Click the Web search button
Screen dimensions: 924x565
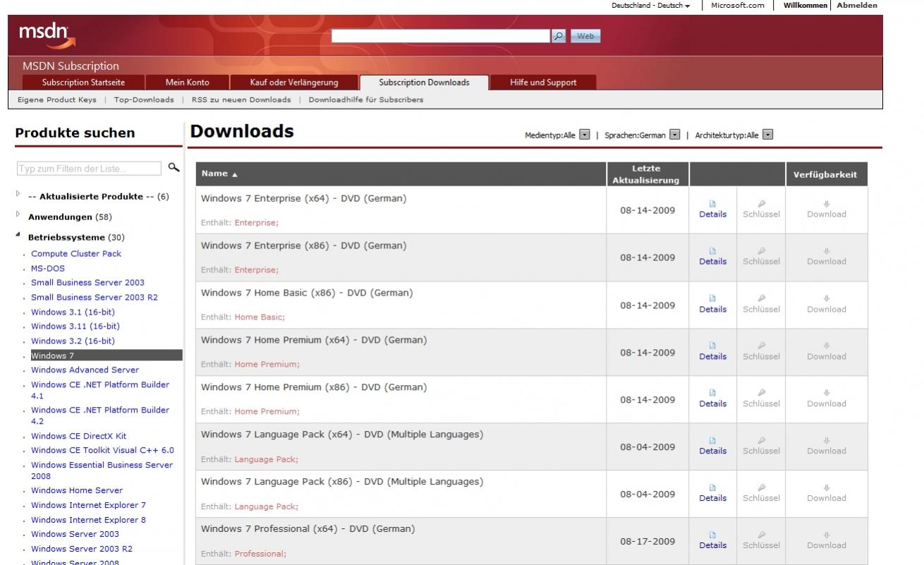[x=585, y=36]
